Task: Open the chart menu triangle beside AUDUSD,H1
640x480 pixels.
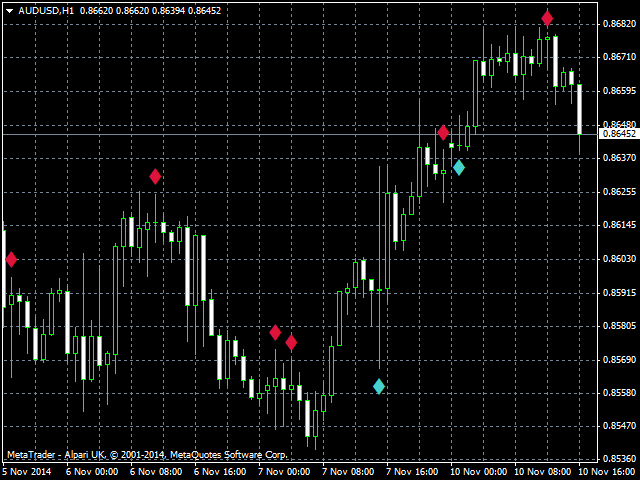Action: click(9, 11)
